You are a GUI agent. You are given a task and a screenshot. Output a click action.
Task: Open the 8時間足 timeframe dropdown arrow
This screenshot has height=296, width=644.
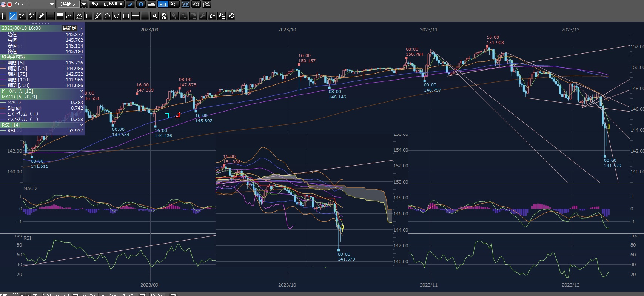84,4
